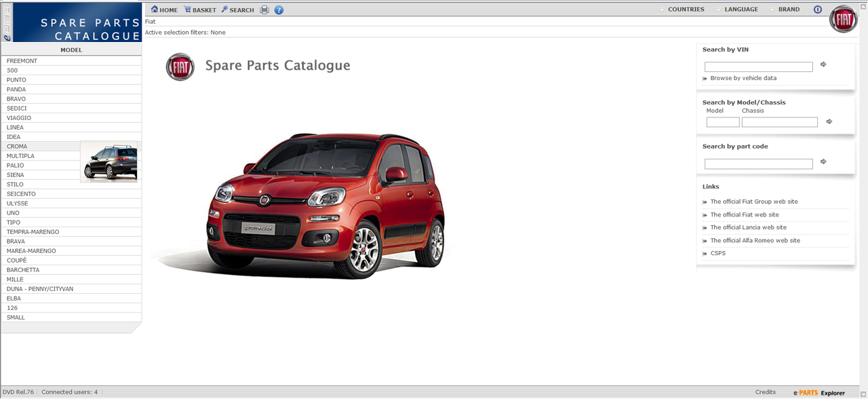Select BRAVA model

point(71,242)
